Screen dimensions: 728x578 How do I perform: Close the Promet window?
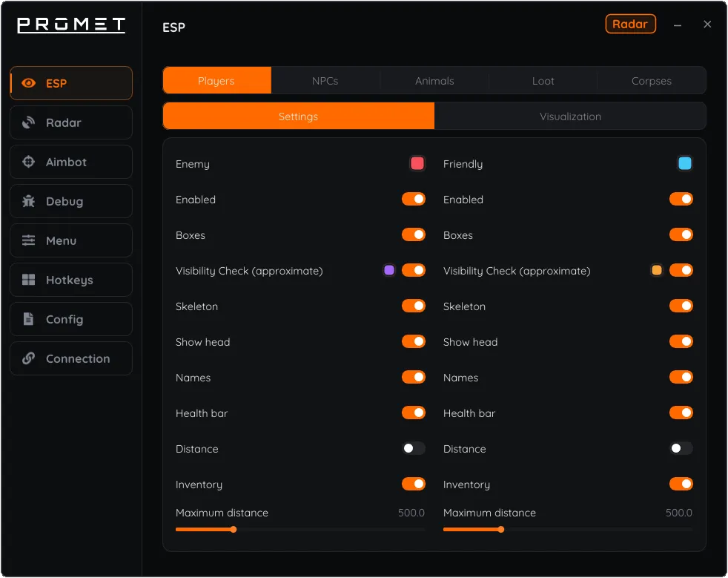click(707, 24)
